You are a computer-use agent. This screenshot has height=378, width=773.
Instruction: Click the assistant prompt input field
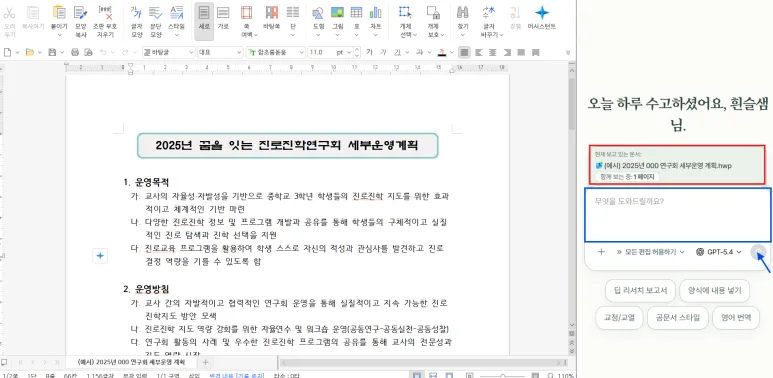click(x=678, y=214)
